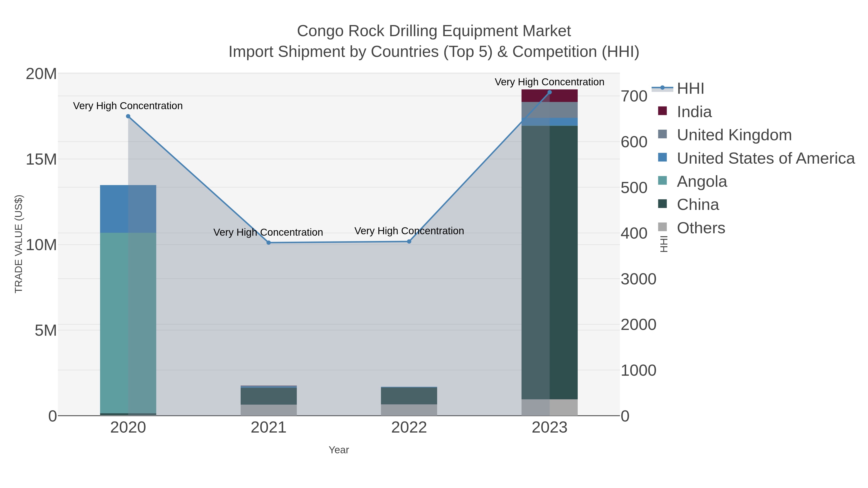868x488 pixels.
Task: Click the China bar segment in 2023
Action: (x=549, y=262)
